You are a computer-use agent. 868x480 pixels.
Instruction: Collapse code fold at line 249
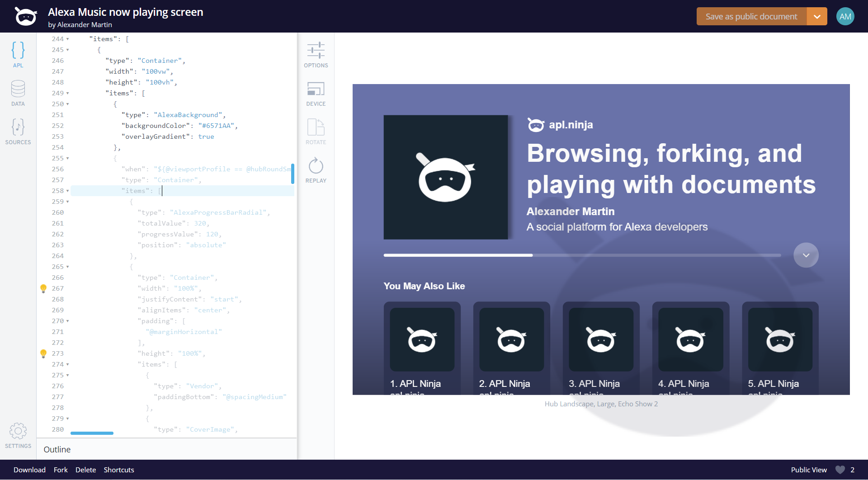(68, 93)
